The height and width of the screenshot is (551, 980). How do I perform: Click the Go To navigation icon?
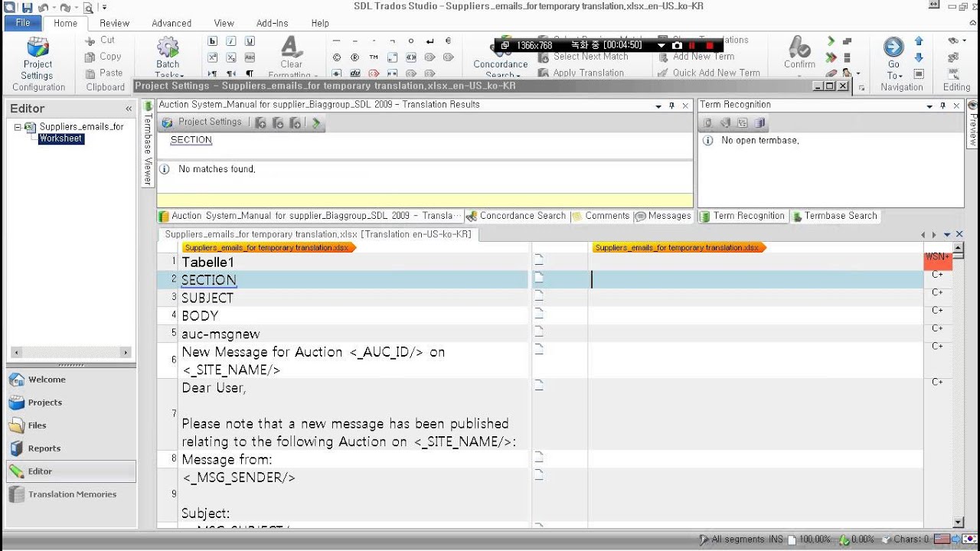[893, 47]
